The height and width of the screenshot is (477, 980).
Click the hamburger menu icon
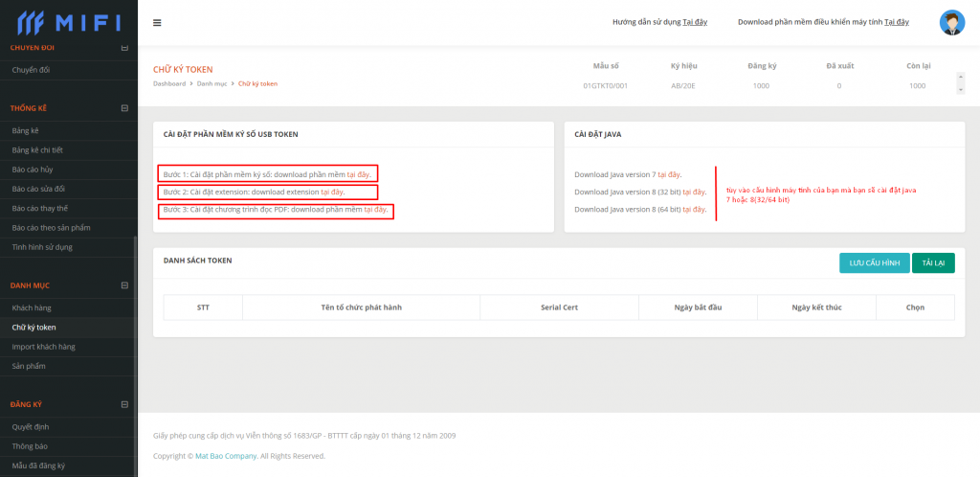[157, 23]
